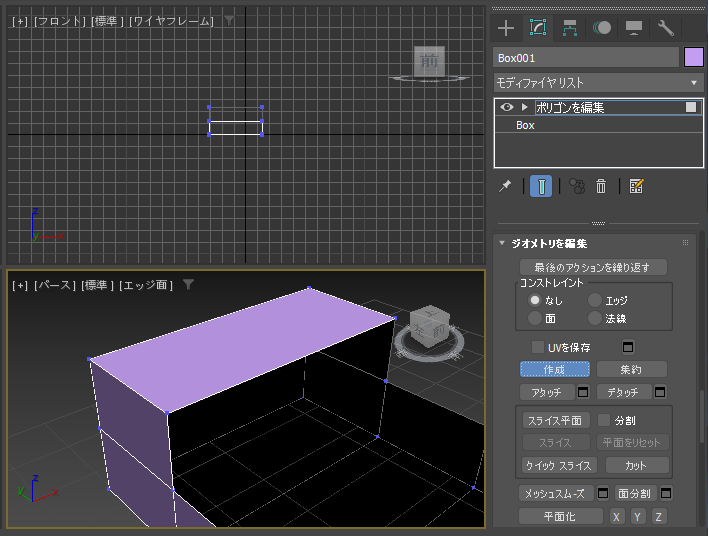Click 最後のアクションを繰り返す button
The image size is (708, 536).
(593, 267)
